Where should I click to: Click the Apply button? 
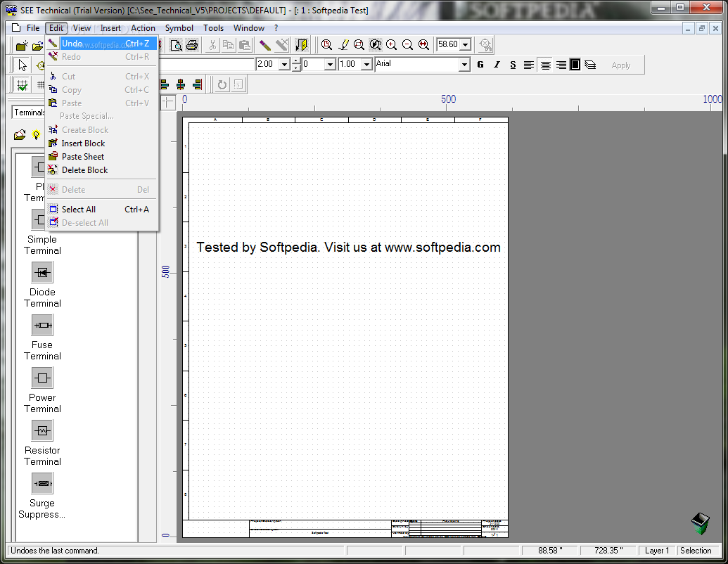coord(621,65)
